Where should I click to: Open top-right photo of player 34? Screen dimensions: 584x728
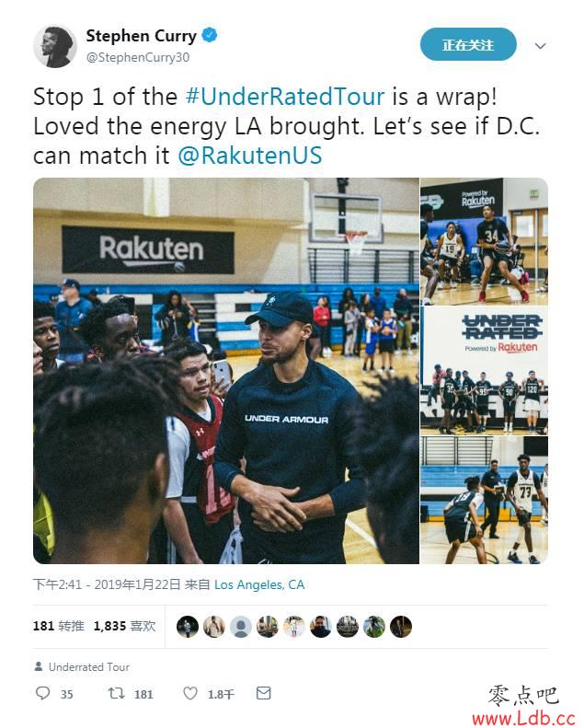485,241
